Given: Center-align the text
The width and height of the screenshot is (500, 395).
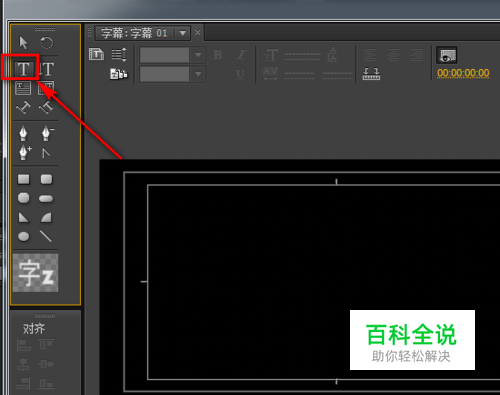Looking at the screenshot, I should pos(393,55).
